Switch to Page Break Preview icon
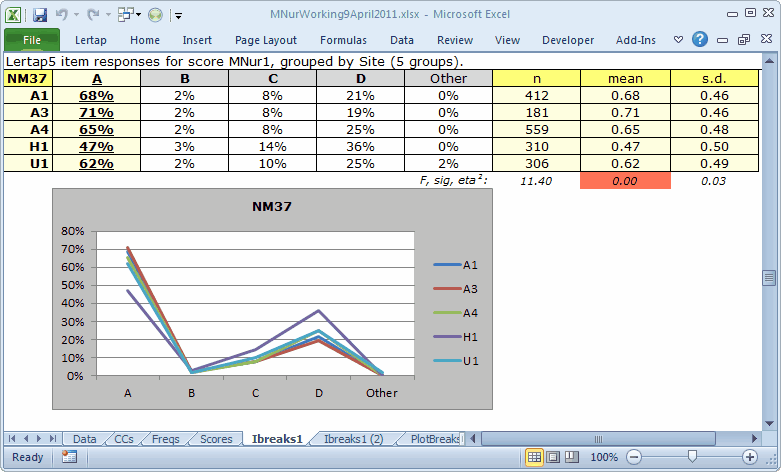781x472 pixels. [x=571, y=457]
